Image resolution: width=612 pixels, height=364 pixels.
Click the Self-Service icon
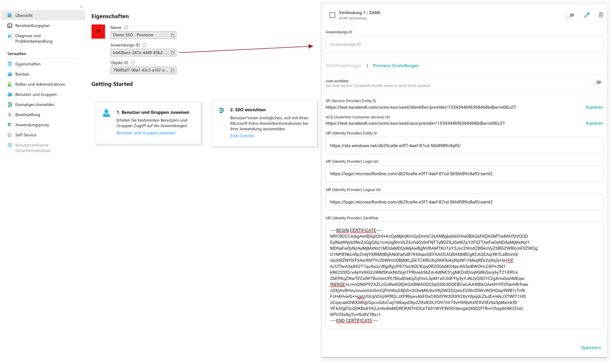[10, 135]
